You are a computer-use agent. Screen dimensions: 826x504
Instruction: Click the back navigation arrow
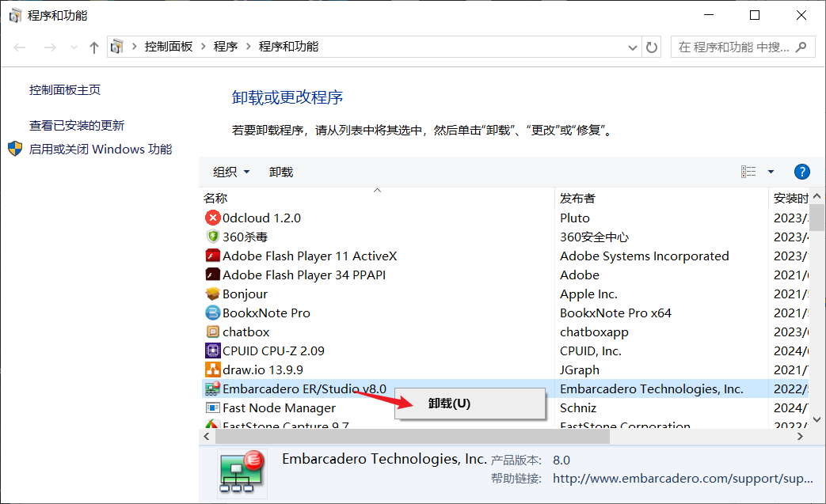(20, 47)
